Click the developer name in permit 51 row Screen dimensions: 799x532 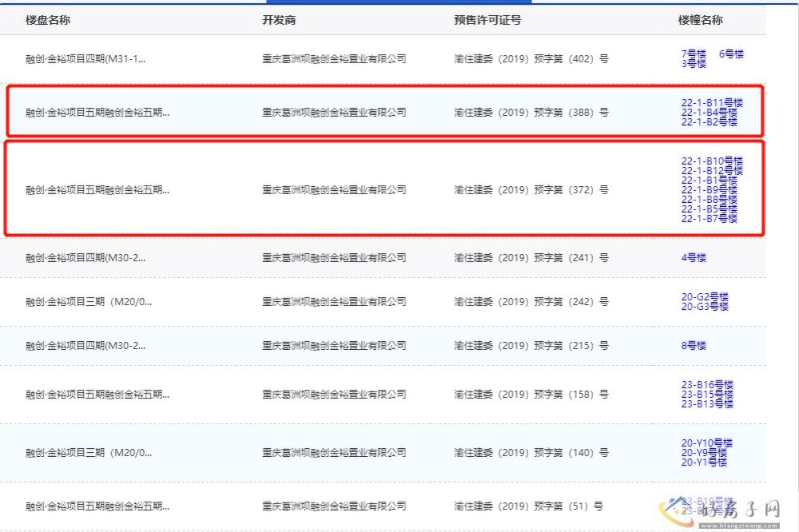[x=334, y=506]
